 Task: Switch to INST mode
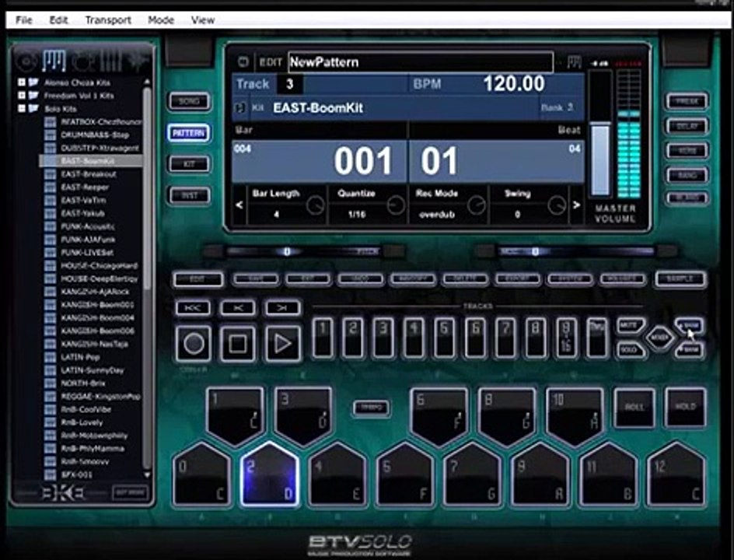click(189, 195)
